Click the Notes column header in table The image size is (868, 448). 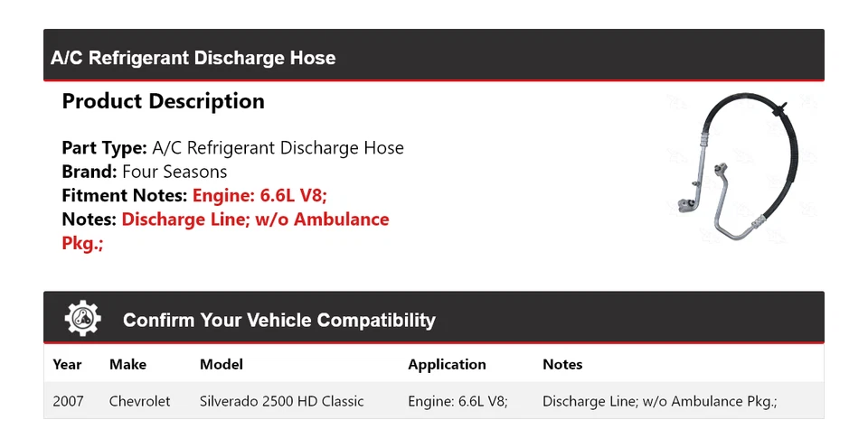pyautogui.click(x=562, y=365)
